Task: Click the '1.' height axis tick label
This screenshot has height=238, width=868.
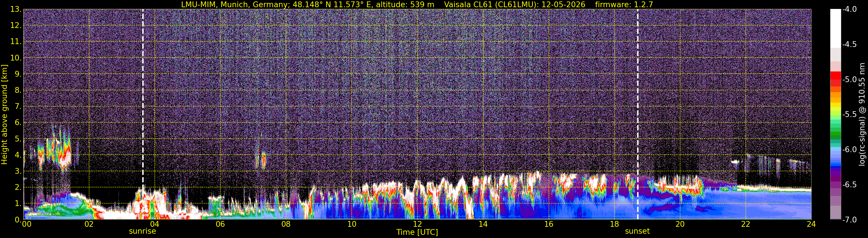Action: (18, 204)
